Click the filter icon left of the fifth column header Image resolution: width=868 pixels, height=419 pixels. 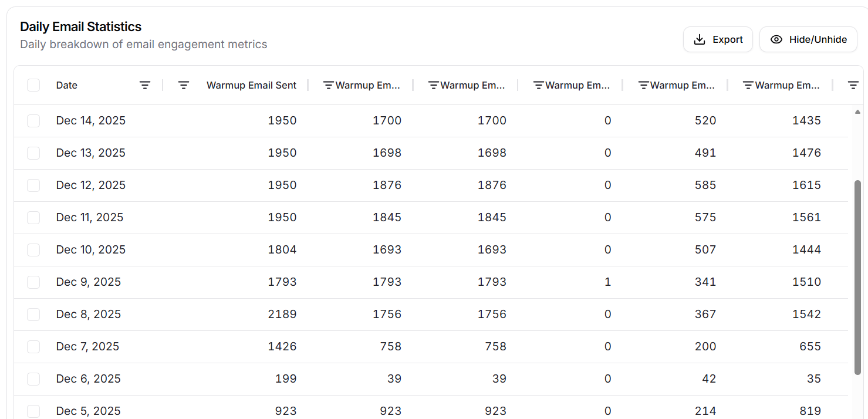point(643,85)
